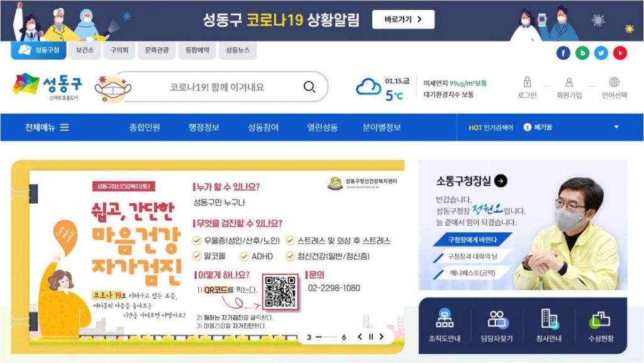Switch to the 보건소 tab
The width and height of the screenshot is (644, 363).
84,50
